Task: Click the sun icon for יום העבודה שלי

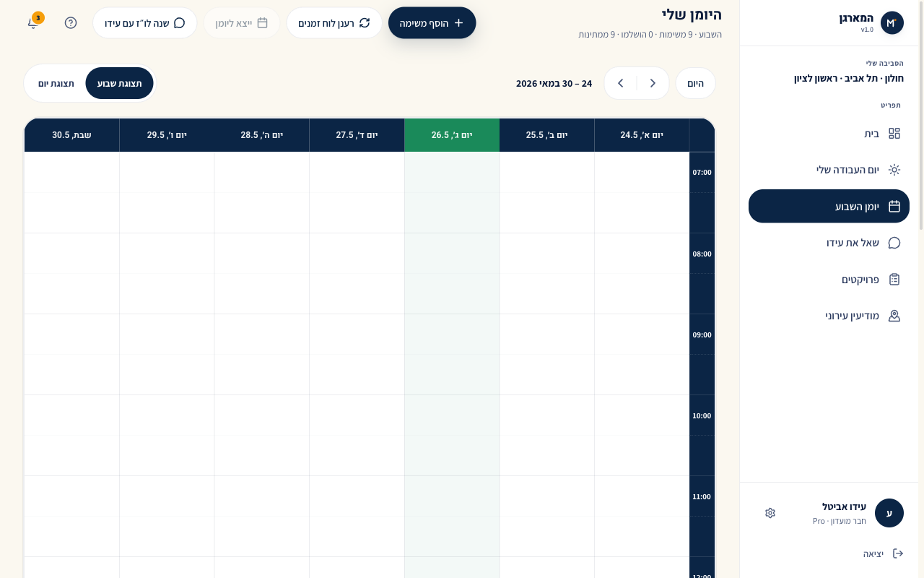Action: 894,170
